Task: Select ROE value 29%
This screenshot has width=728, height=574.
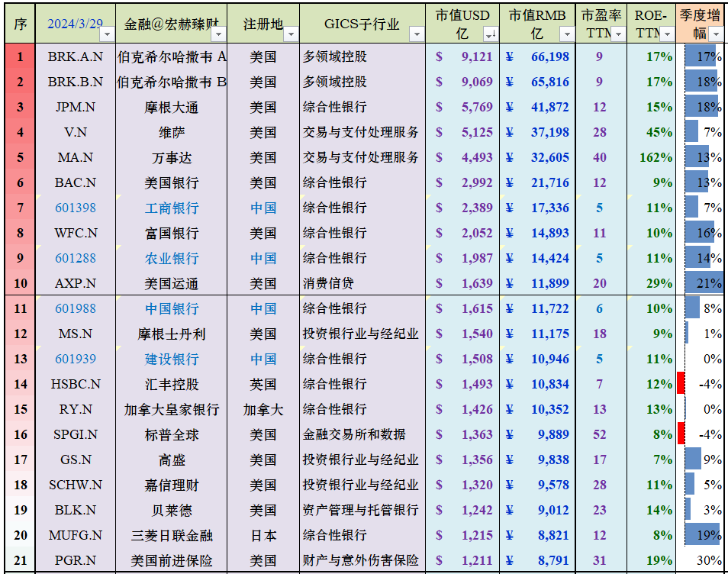Action: point(651,283)
